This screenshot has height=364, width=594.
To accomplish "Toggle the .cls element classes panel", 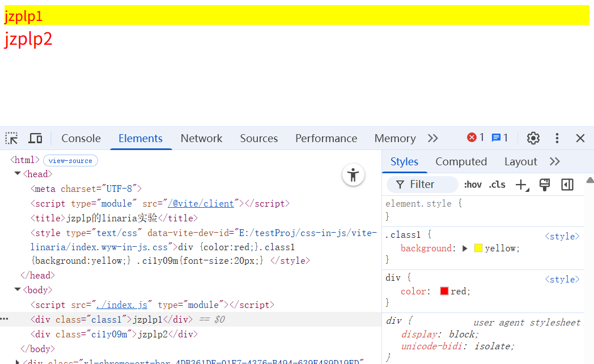I will [x=497, y=185].
